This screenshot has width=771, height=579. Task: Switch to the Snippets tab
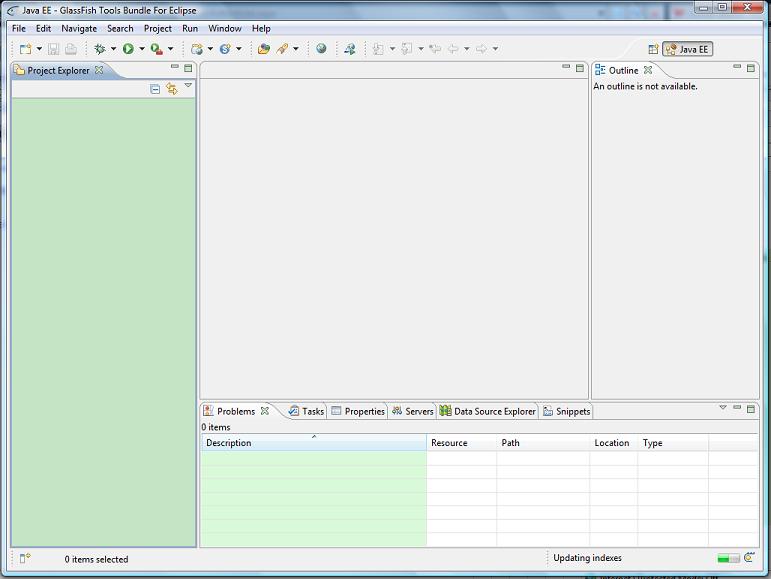point(566,411)
